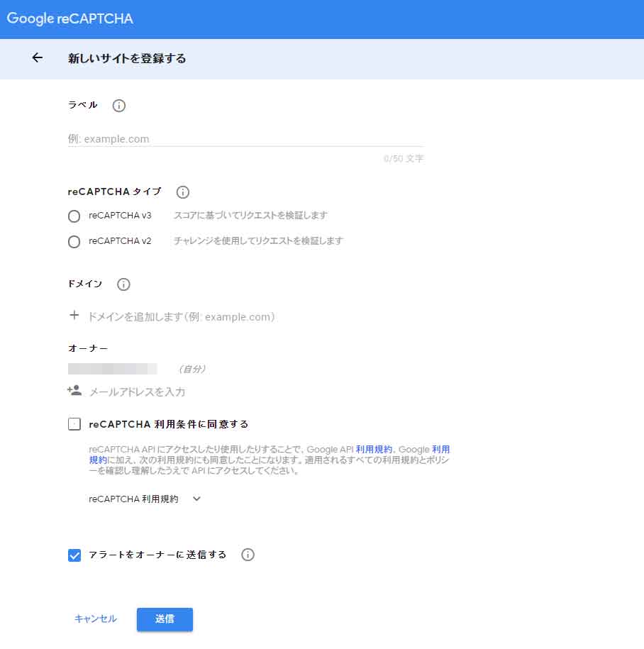Select the reCAPTCHA v3 radio button
This screenshot has width=644, height=649.
(x=74, y=216)
